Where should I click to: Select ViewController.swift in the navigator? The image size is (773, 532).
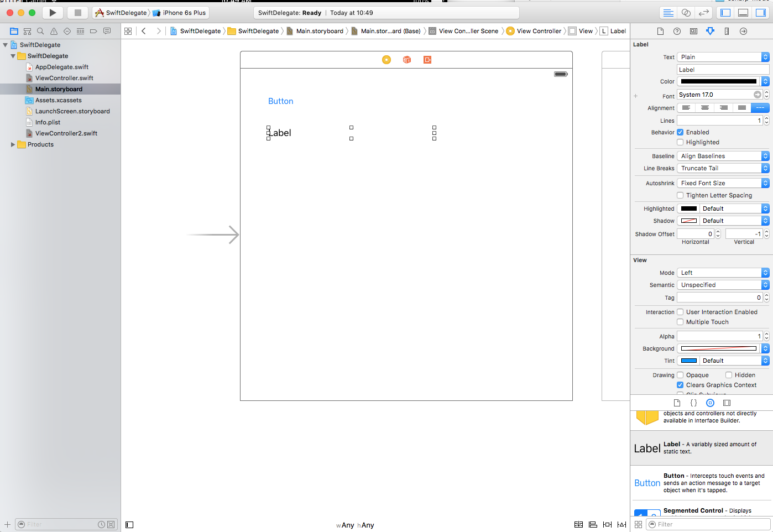click(64, 78)
